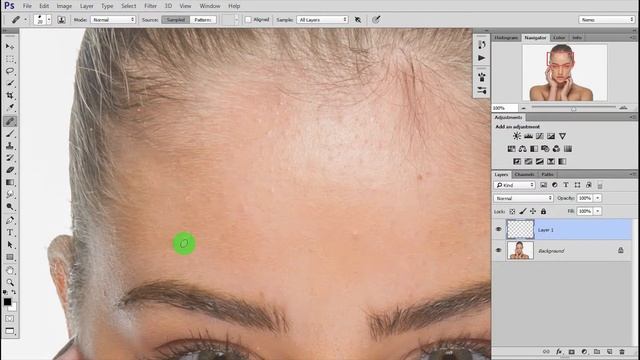Add a Color Balance adjustment
This screenshot has height=360, width=640.
click(522, 149)
